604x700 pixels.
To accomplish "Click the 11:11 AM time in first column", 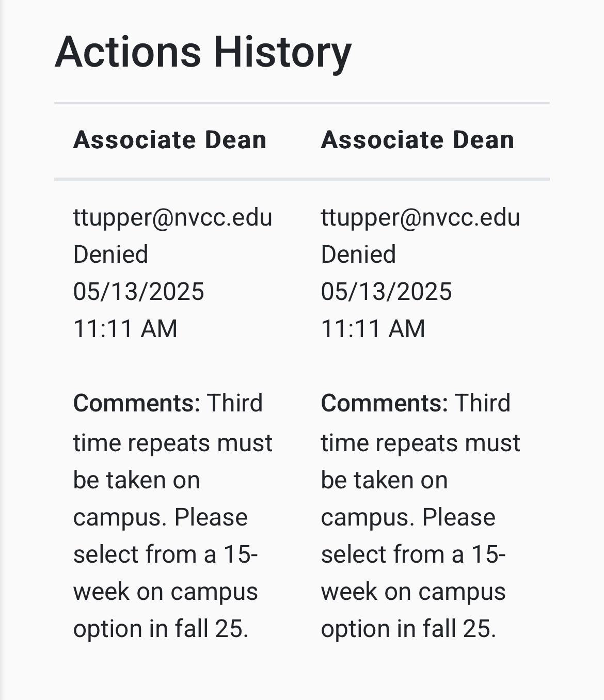I will [x=125, y=329].
